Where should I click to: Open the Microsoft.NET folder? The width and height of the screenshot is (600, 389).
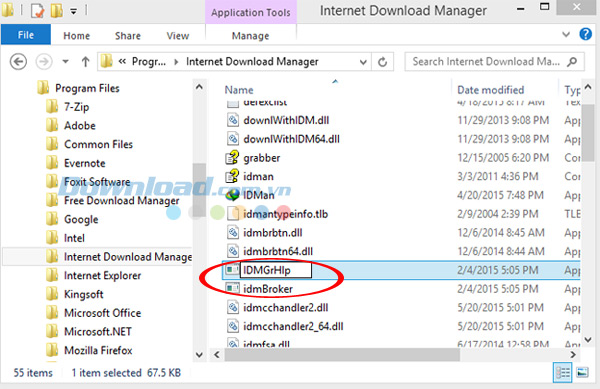click(98, 332)
